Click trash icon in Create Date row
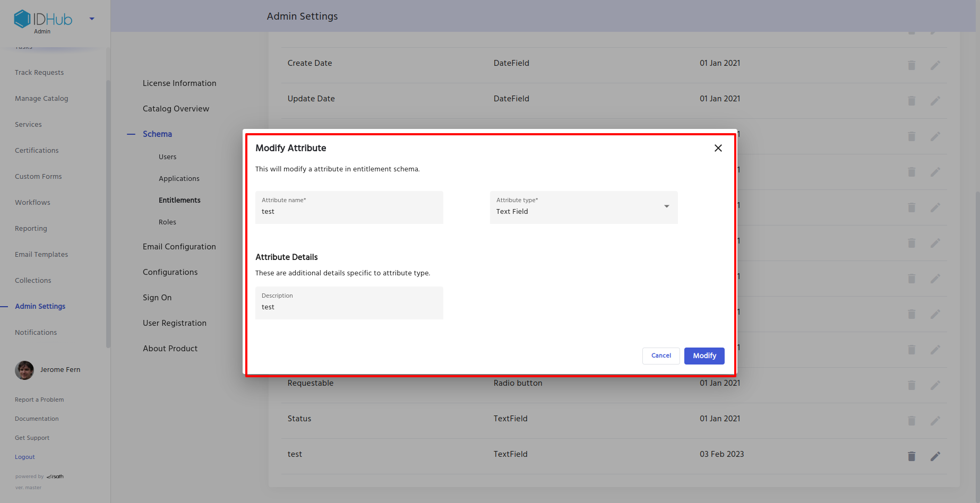Image resolution: width=980 pixels, height=503 pixels. [x=912, y=65]
